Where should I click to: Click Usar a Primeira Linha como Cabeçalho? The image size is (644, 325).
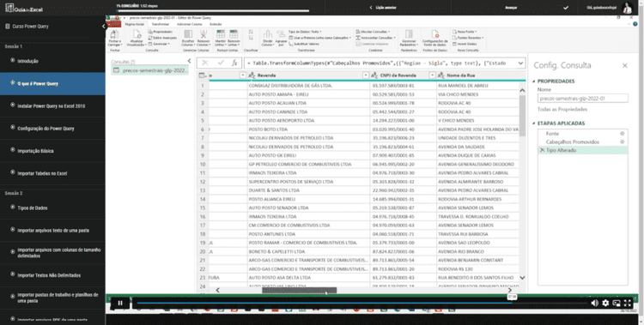(x=320, y=38)
